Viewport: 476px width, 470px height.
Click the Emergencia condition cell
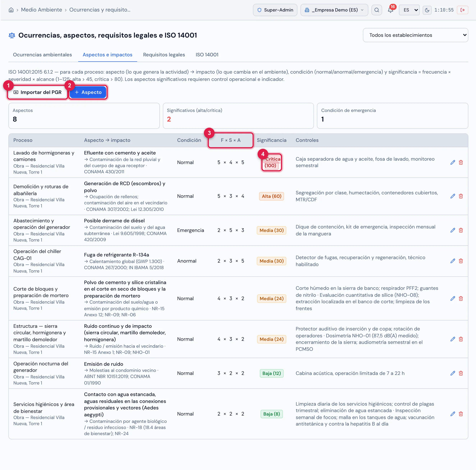[x=190, y=230]
